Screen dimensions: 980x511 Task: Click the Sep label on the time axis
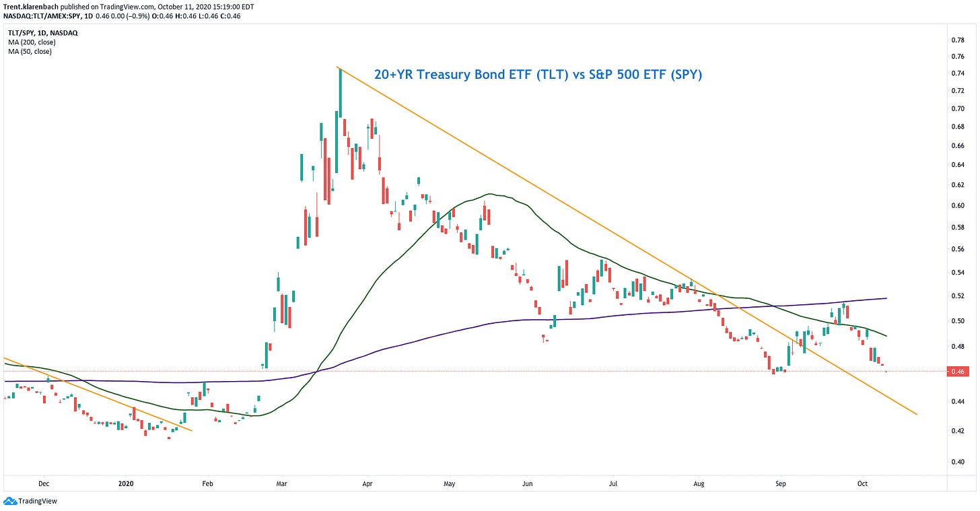coord(781,483)
